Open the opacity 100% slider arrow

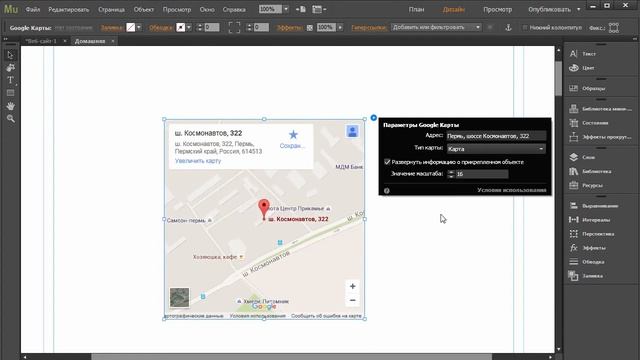(340, 27)
